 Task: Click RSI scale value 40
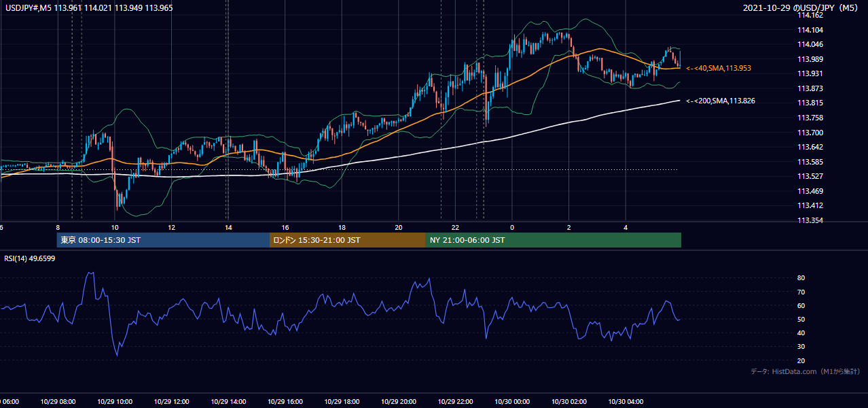(x=801, y=333)
